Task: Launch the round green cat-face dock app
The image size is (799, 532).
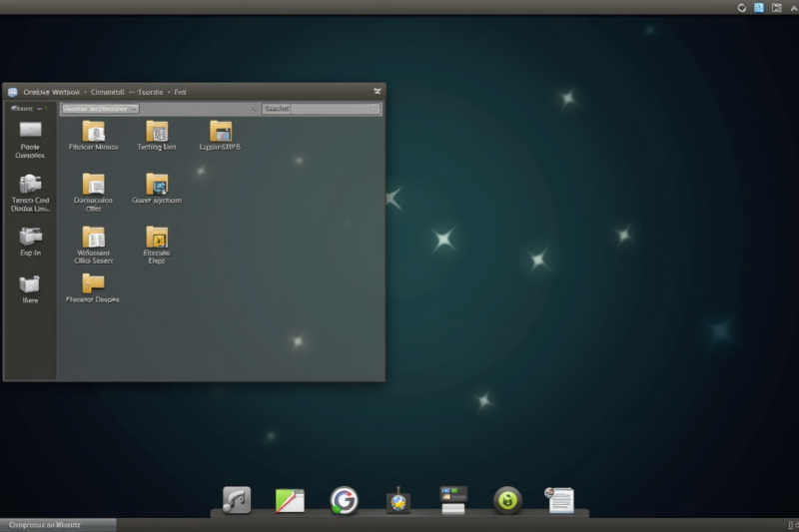Action: pos(507,500)
